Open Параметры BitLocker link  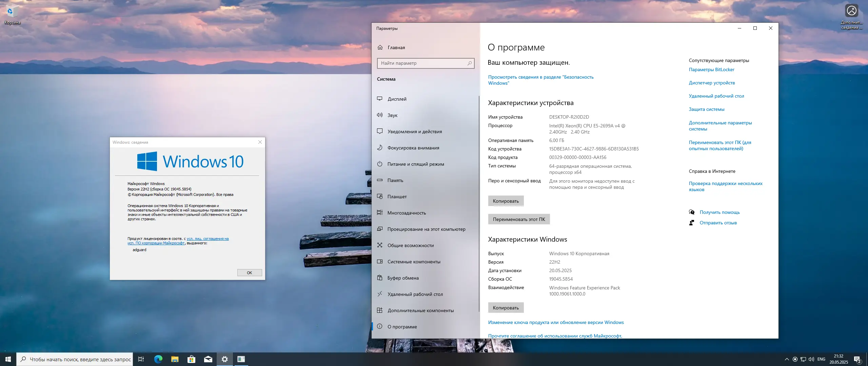tap(711, 69)
